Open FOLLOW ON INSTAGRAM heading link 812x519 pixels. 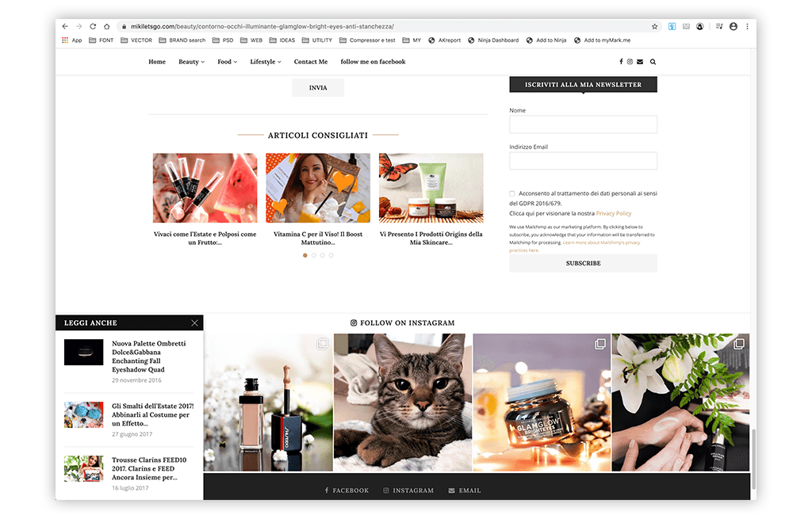click(x=402, y=322)
